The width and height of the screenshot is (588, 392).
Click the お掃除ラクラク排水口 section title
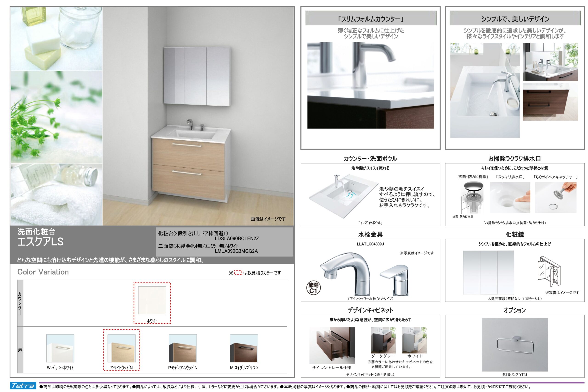point(515,158)
